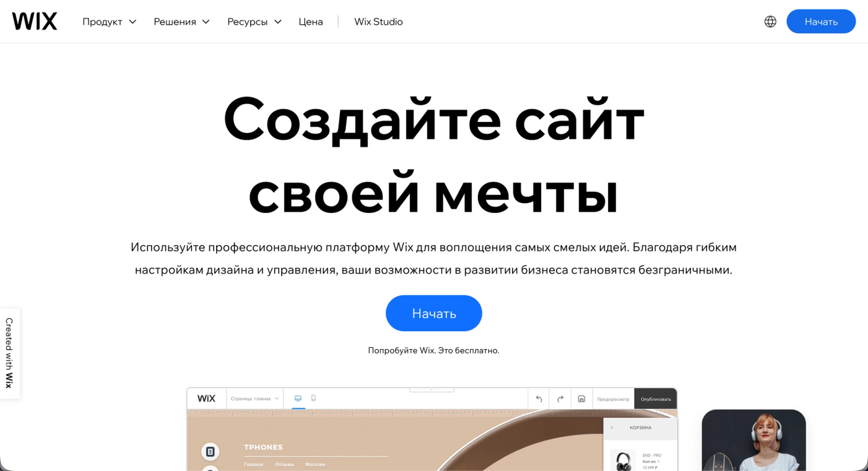The width and height of the screenshot is (868, 471).
Task: Click the woman with headphones photo card
Action: (x=754, y=440)
